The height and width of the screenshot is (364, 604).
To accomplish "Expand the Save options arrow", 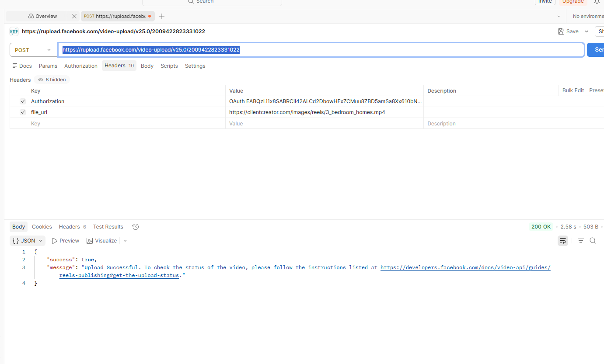I will point(587,31).
